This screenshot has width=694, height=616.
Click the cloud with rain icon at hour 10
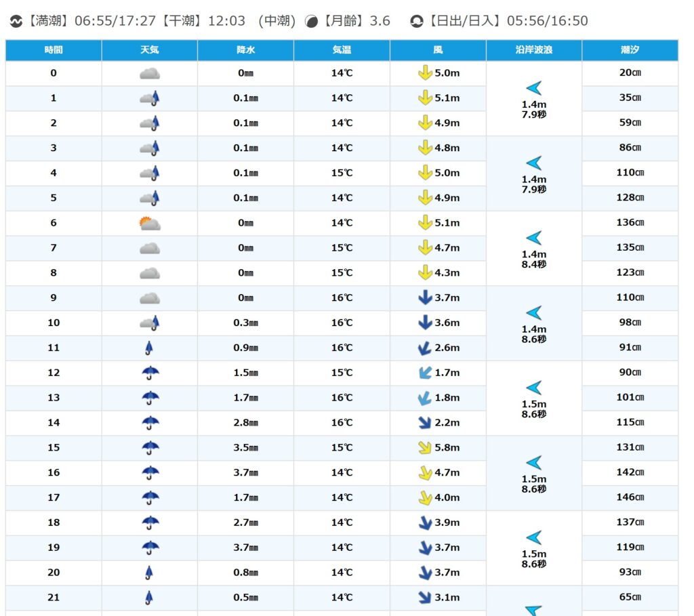150,323
